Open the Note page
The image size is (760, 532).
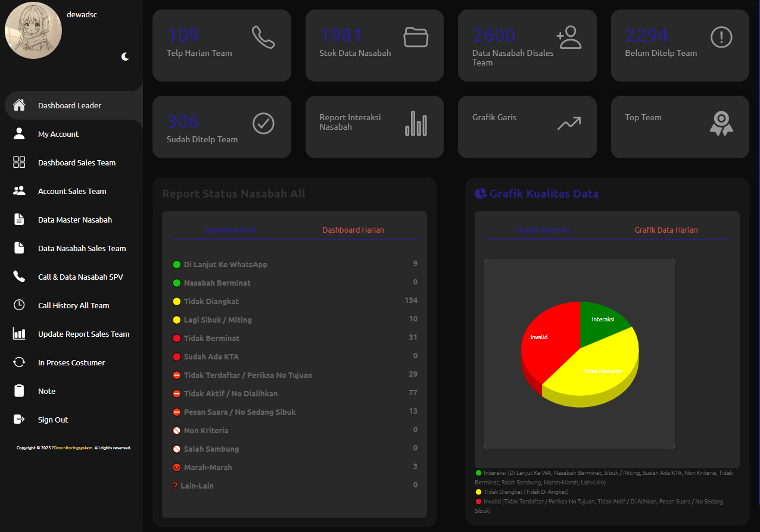(47, 391)
